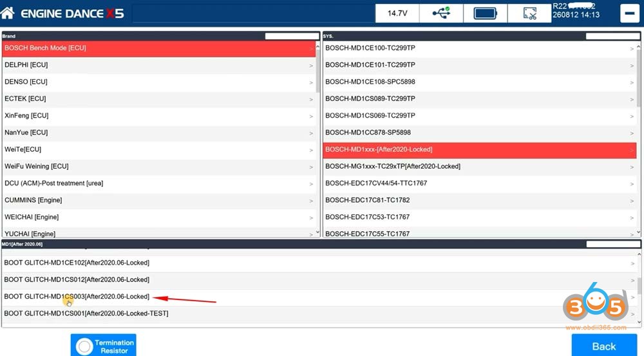Select CUMMINS [Engine] brand
The width and height of the screenshot is (644, 356).
point(159,200)
